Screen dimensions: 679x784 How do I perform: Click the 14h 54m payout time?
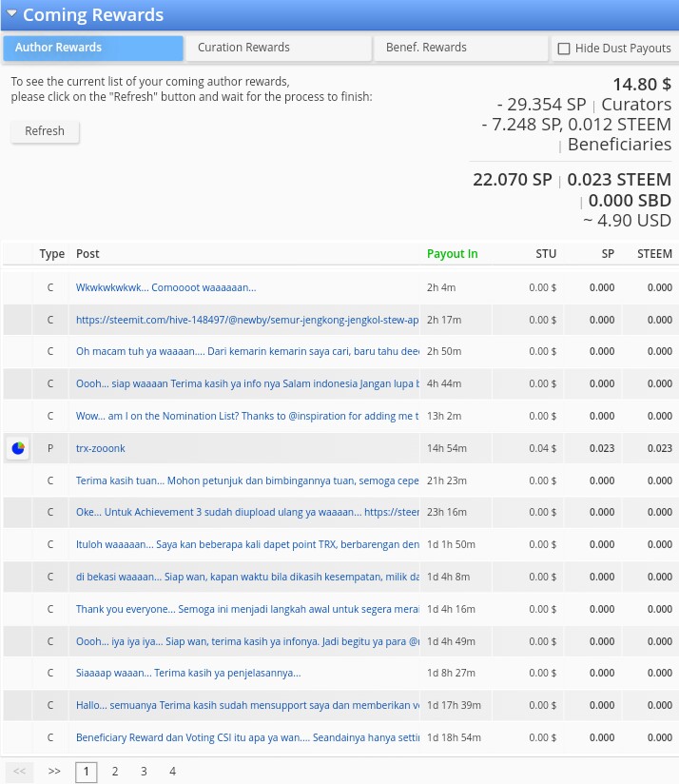(x=447, y=448)
